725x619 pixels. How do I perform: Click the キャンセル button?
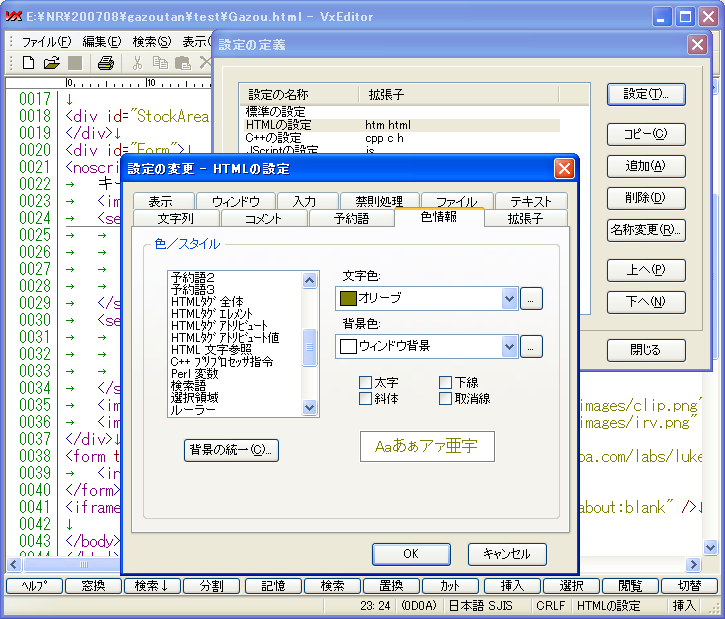click(x=507, y=554)
